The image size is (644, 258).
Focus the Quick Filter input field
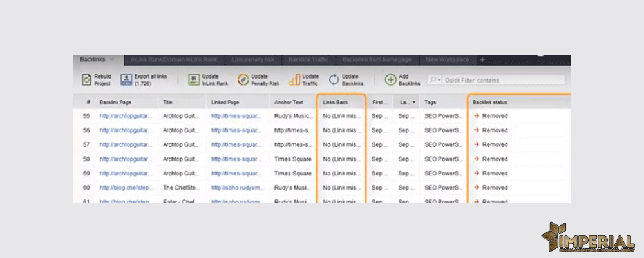[504, 80]
